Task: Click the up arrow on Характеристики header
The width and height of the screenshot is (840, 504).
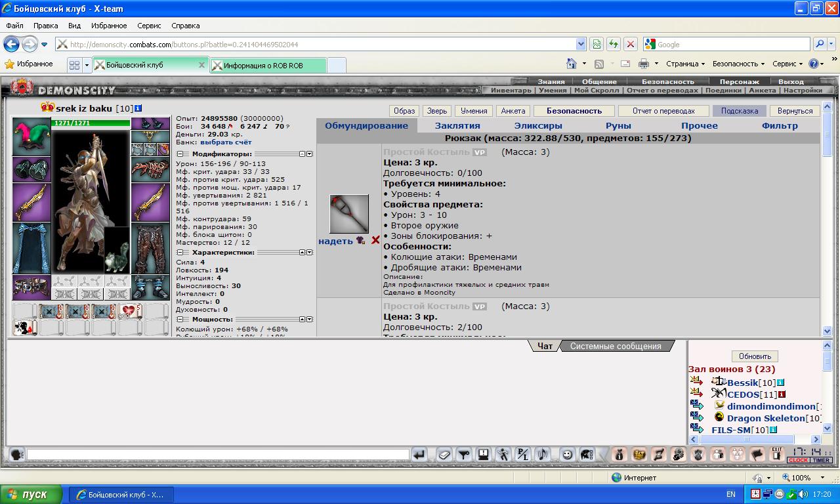Action: pos(303,252)
